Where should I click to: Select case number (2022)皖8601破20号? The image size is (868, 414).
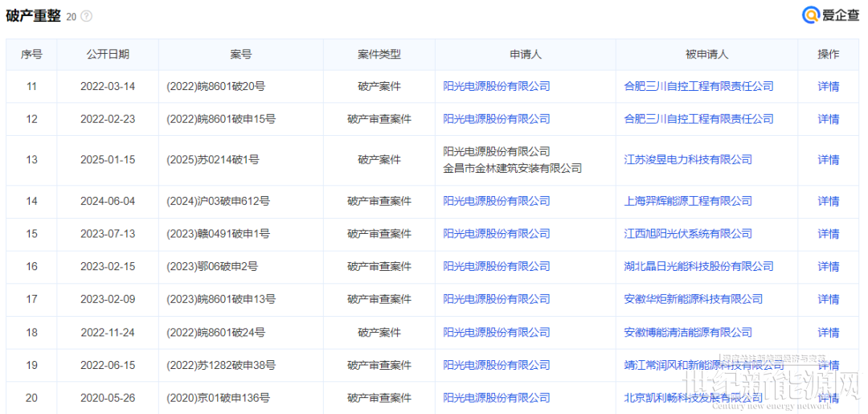(x=215, y=86)
